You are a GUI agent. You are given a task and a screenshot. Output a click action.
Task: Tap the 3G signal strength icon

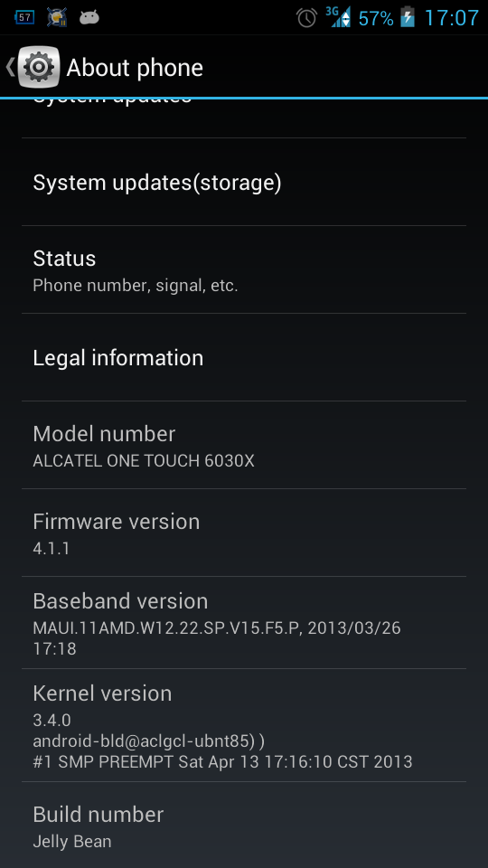(338, 17)
